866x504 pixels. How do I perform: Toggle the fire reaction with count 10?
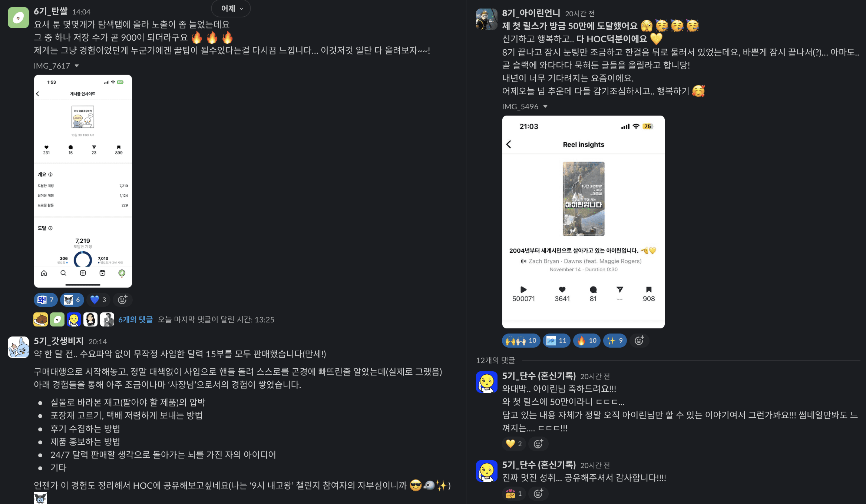pos(587,340)
